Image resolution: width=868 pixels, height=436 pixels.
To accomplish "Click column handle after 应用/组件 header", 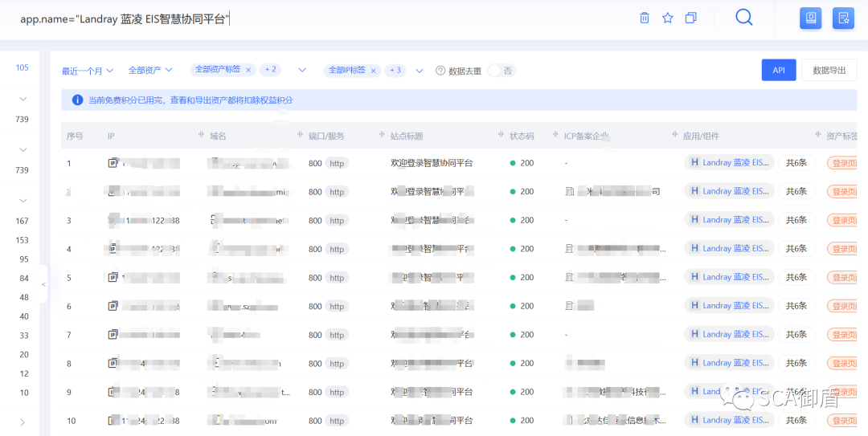I will (x=817, y=135).
